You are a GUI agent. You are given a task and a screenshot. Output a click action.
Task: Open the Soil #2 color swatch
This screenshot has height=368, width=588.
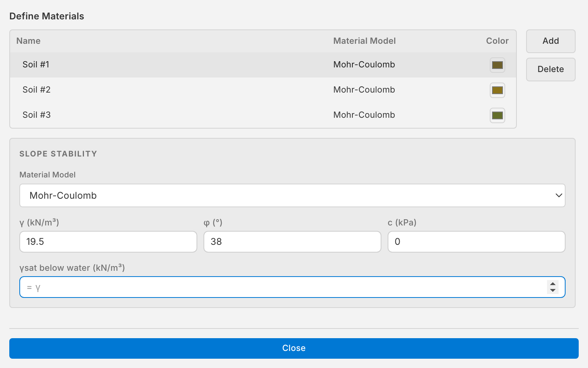click(x=497, y=90)
